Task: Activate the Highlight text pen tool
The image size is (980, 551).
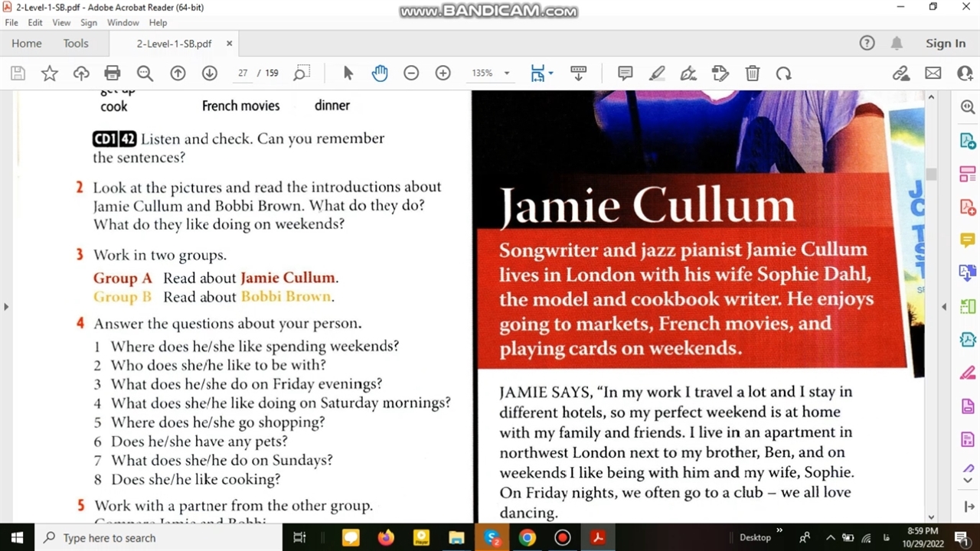Action: pos(656,73)
